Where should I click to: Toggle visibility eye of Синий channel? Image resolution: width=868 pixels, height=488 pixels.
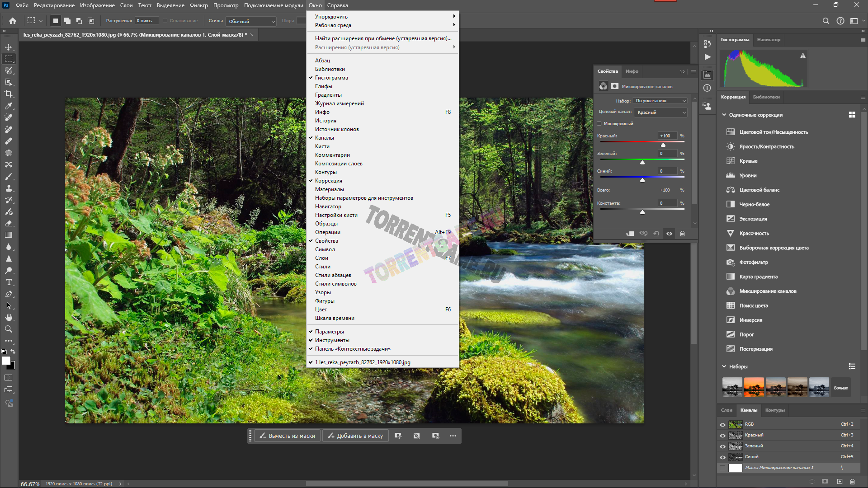(x=722, y=457)
